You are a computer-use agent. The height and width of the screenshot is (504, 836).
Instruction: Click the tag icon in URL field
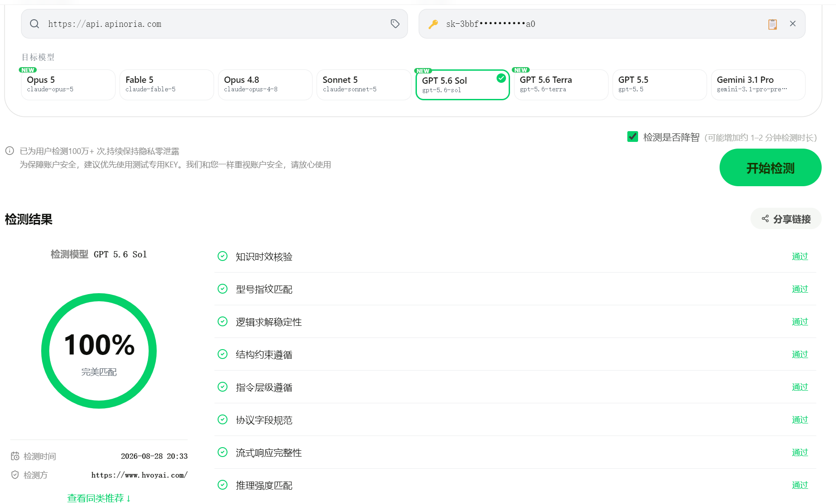(x=395, y=24)
